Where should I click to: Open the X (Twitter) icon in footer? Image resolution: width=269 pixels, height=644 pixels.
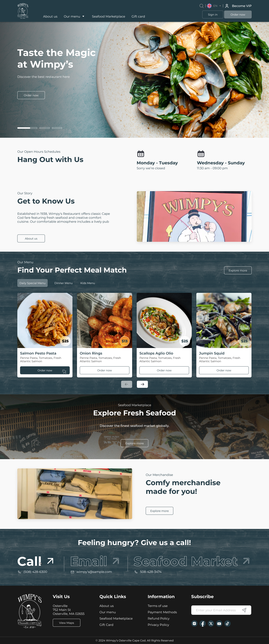click(211, 624)
